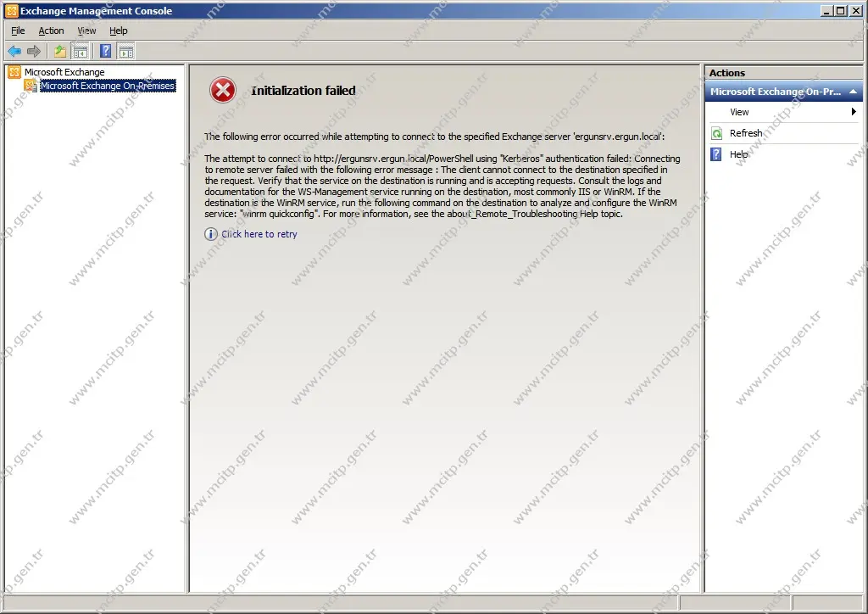Image resolution: width=868 pixels, height=614 pixels.
Task: Click the Forward arrow toolbar icon
Action: point(34,52)
